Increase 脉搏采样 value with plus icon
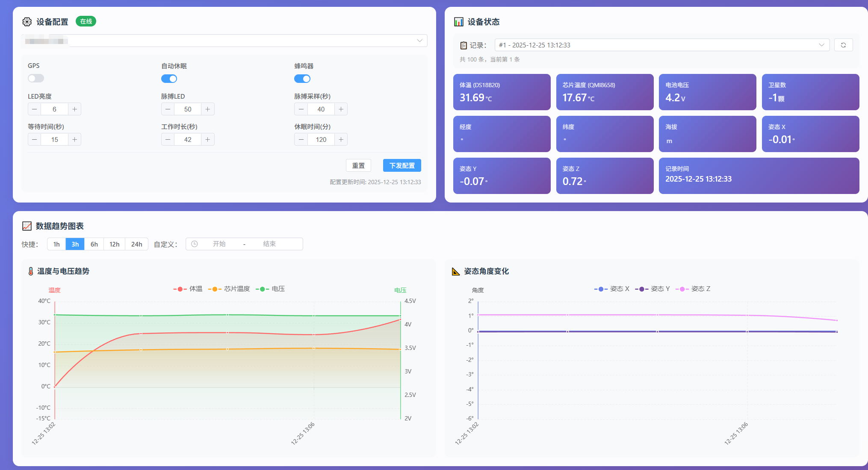Screen dimensions: 868x470 pyautogui.click(x=341, y=109)
